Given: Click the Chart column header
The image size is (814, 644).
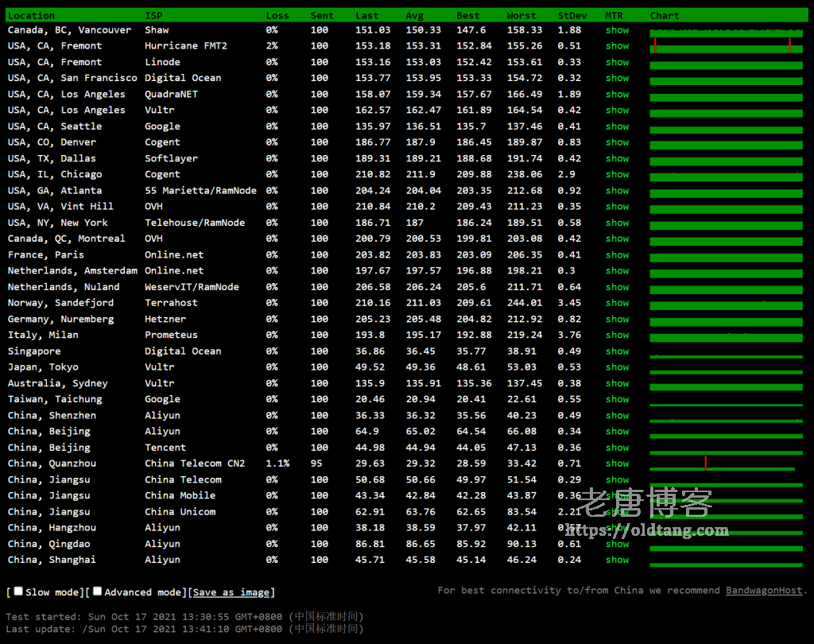Looking at the screenshot, I should 665,16.
